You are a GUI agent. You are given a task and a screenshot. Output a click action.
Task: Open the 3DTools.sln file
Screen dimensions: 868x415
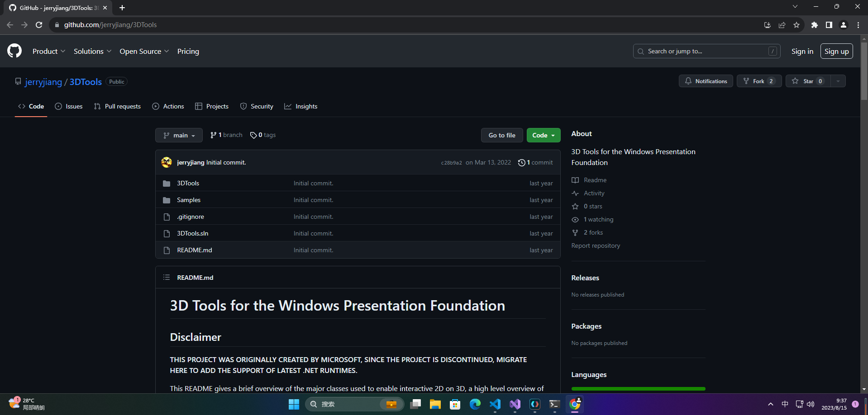(193, 233)
